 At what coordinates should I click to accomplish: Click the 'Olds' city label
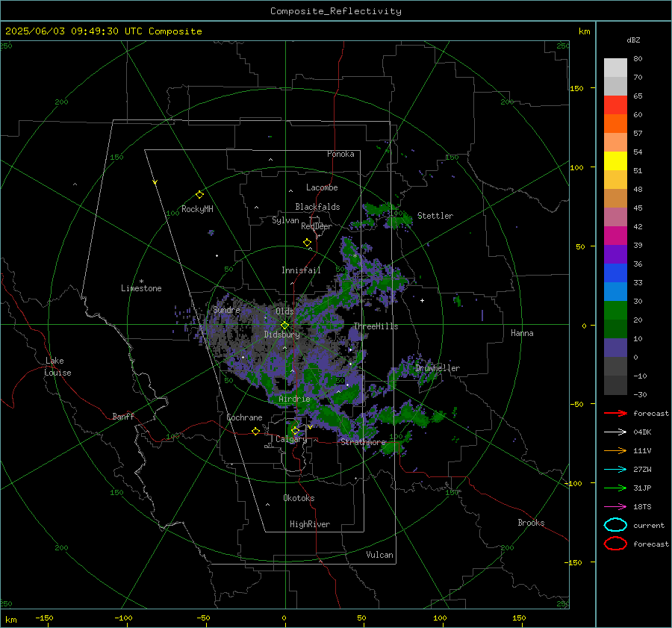point(284,311)
